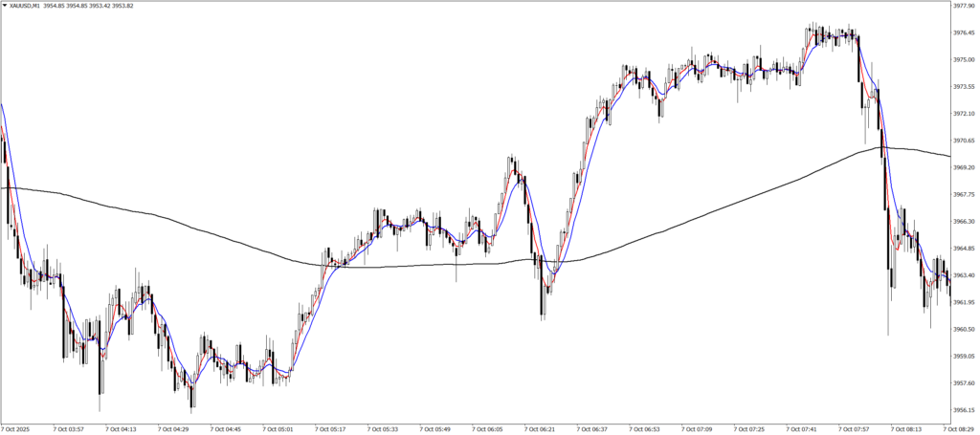Viewport: 980px width, 435px height.
Task: Click the 3977.90 price at axis top
Action: [x=964, y=6]
